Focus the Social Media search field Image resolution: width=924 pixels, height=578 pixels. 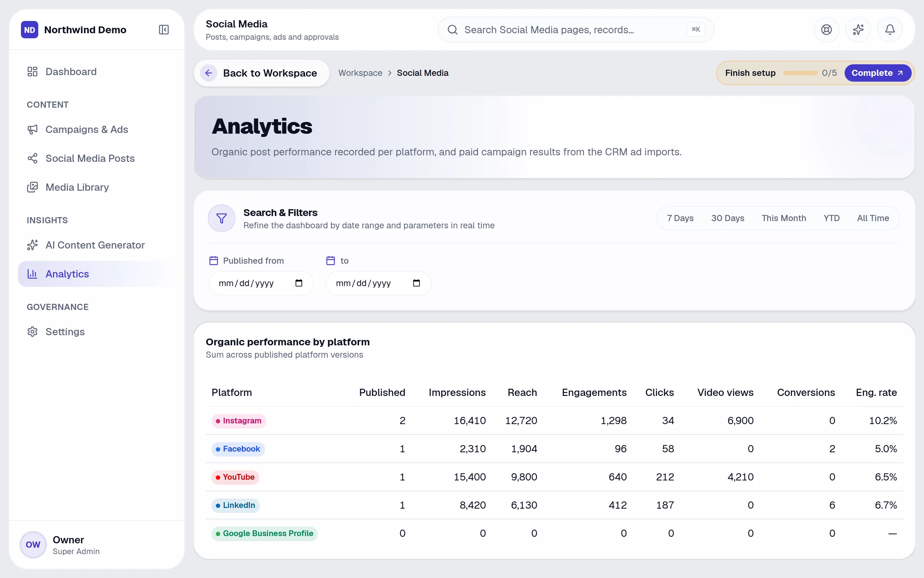tap(576, 30)
